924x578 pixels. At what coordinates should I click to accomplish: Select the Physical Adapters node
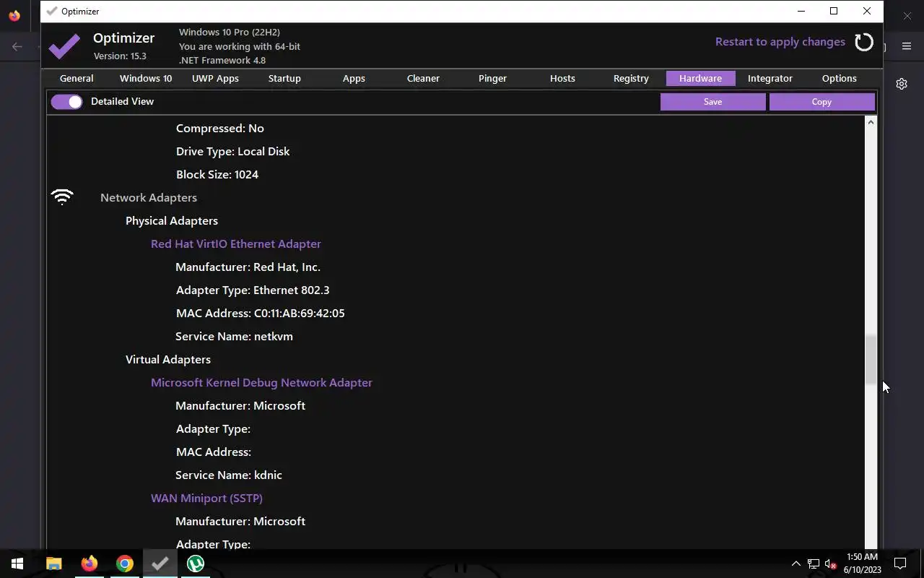coord(172,220)
